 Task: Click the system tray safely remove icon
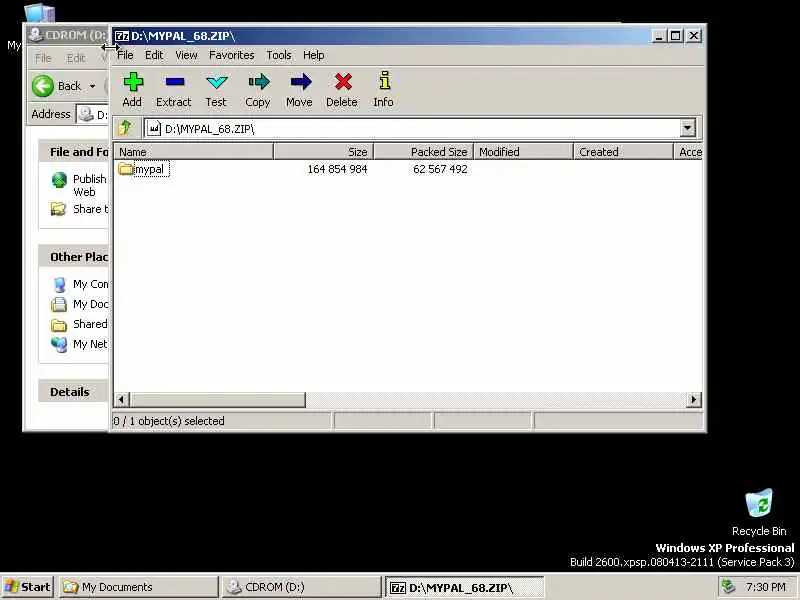(x=728, y=587)
